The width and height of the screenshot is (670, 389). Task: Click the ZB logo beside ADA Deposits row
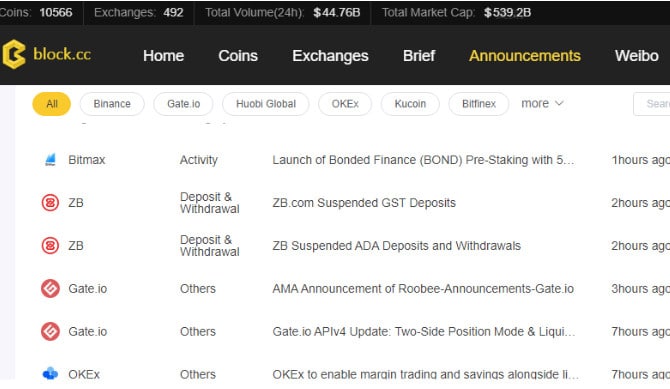50,246
